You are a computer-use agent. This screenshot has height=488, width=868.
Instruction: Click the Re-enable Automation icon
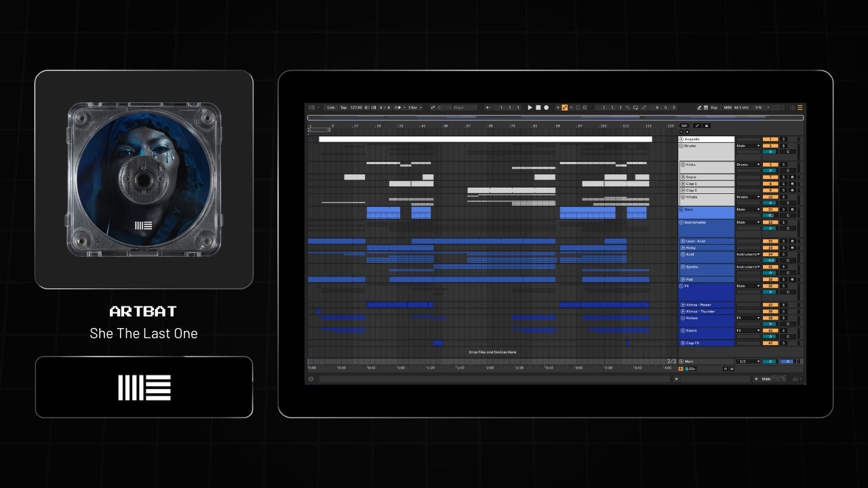pyautogui.click(x=571, y=108)
